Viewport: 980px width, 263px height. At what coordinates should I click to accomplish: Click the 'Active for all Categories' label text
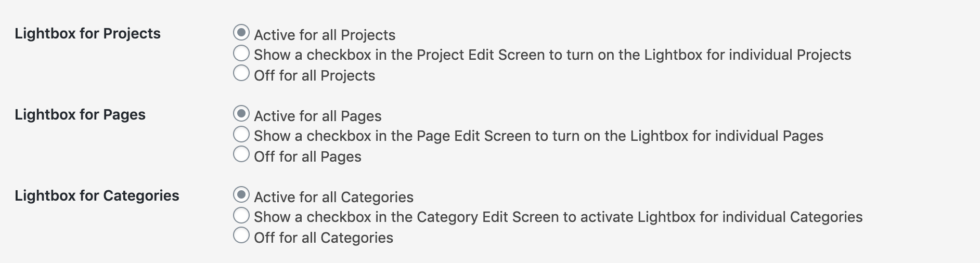(333, 198)
